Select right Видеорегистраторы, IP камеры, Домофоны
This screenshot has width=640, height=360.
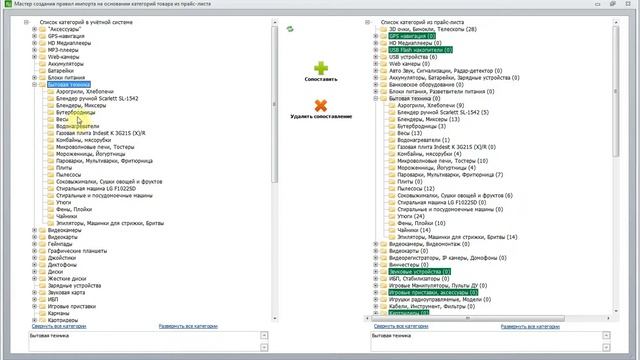[x=447, y=258]
